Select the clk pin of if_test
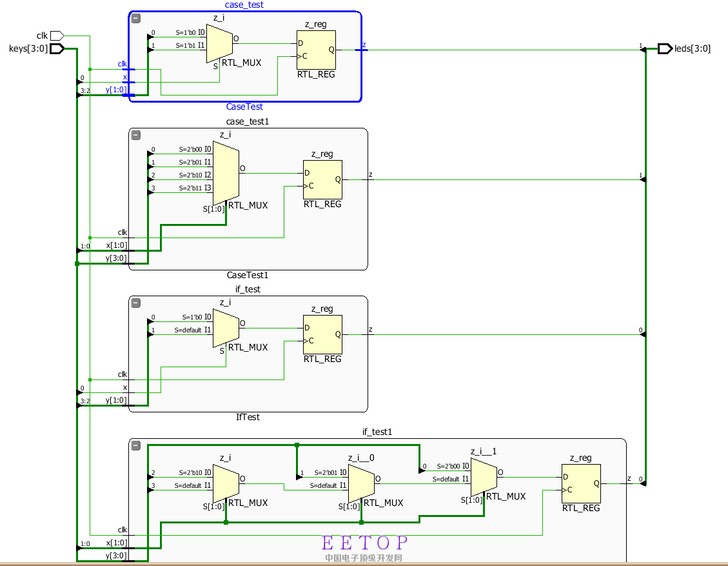Image resolution: width=728 pixels, height=566 pixels. coord(123,374)
